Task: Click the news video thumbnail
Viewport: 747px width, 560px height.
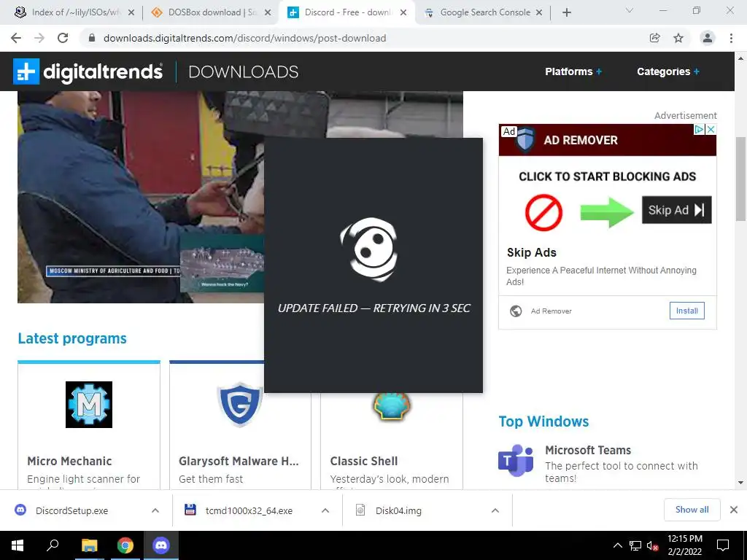Action: (141, 197)
